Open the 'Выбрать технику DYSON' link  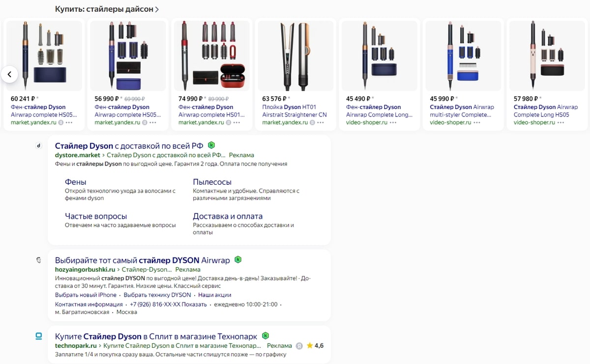coord(157,295)
